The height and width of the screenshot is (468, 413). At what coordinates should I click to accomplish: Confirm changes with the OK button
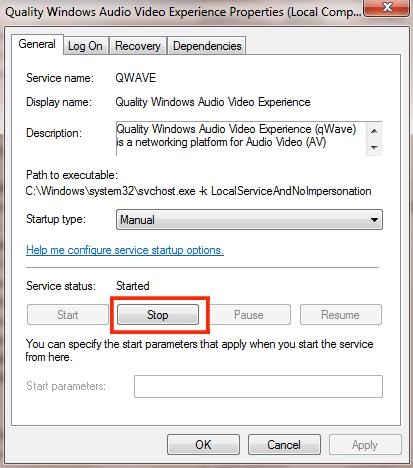[203, 445]
